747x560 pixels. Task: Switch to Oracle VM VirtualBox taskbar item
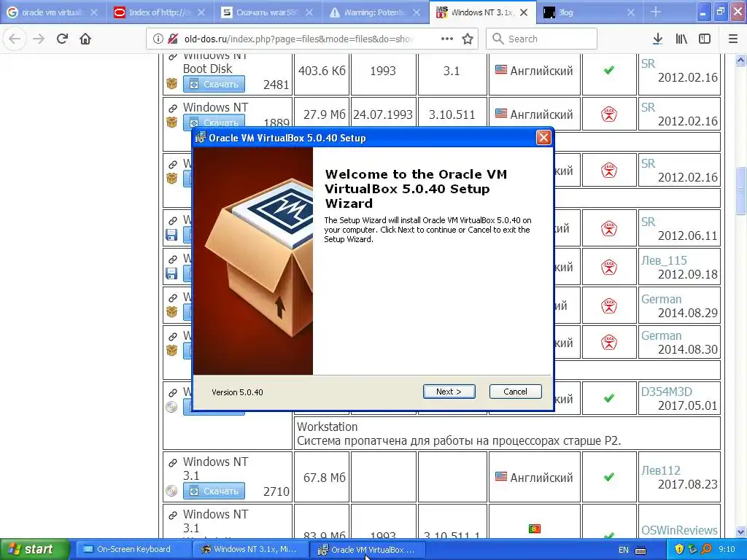tap(368, 549)
